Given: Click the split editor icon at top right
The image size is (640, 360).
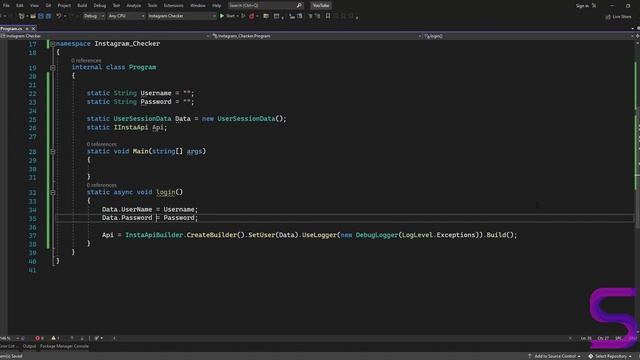Looking at the screenshot, I should point(637,36).
